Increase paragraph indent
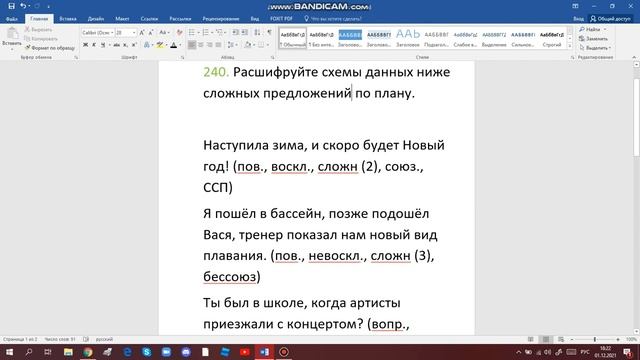The image size is (640, 360). [x=244, y=33]
